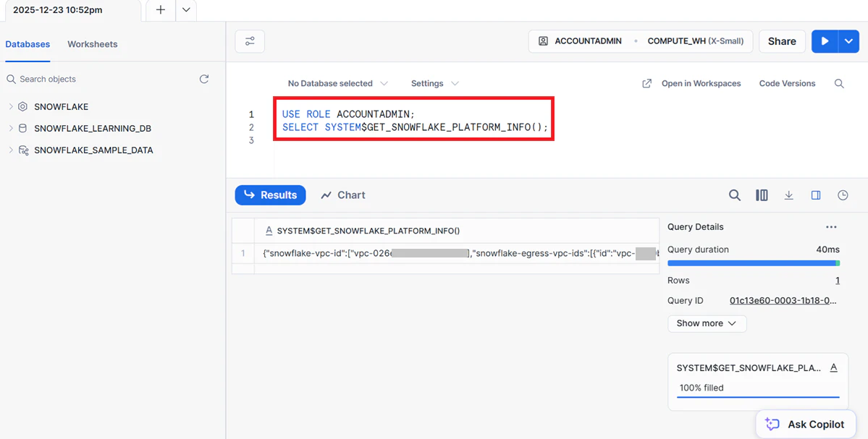Open the Query ID link 01c13e60-0003-1b18
Image resolution: width=868 pixels, height=439 pixels.
(x=783, y=301)
